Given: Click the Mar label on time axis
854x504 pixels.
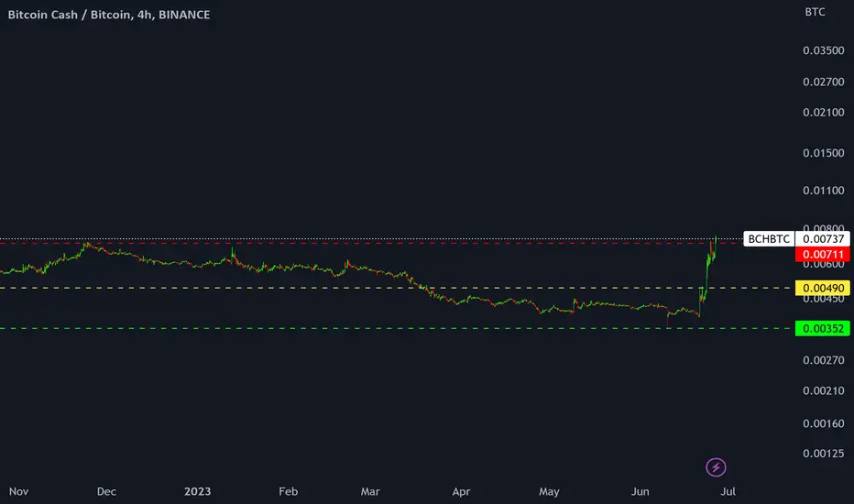Looking at the screenshot, I should pyautogui.click(x=370, y=491).
